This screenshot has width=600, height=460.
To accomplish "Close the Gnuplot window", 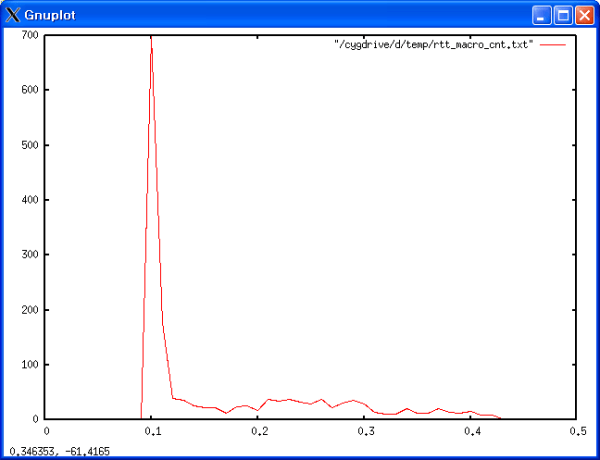I will point(583,15).
